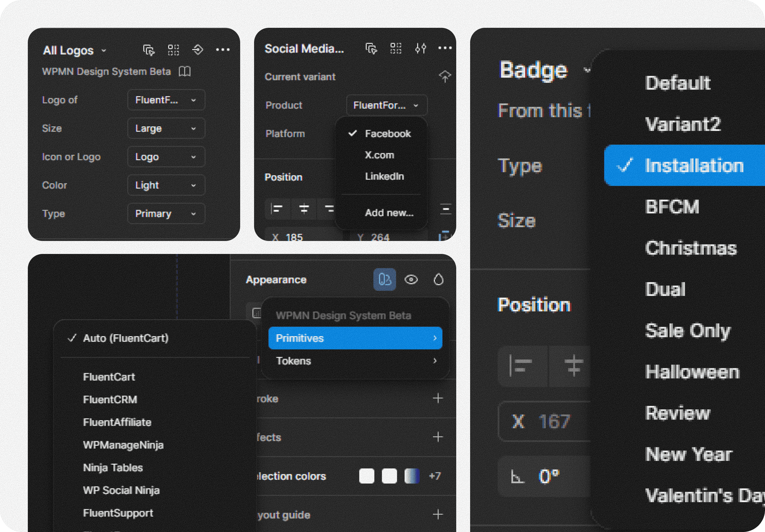The width and height of the screenshot is (765, 532).
Task: Choose Halloween from the Type list
Action: point(692,372)
